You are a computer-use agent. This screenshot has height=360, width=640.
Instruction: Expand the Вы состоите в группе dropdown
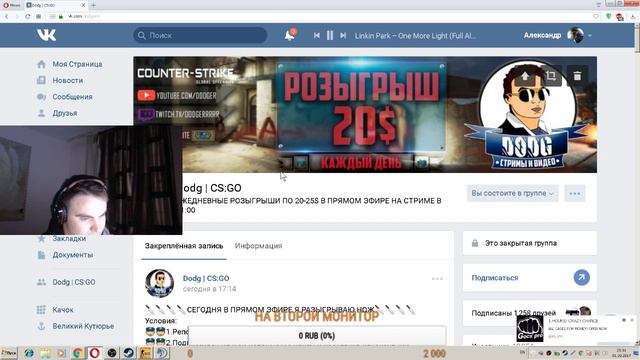pyautogui.click(x=513, y=193)
